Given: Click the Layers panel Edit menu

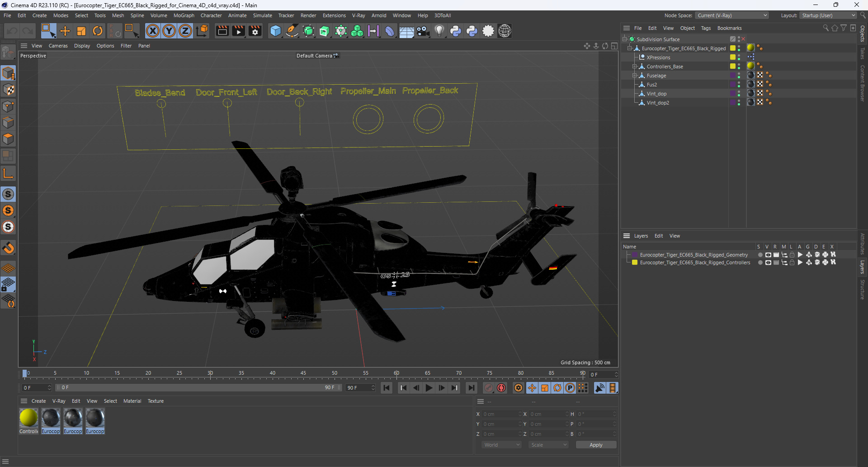Looking at the screenshot, I should click(x=658, y=236).
